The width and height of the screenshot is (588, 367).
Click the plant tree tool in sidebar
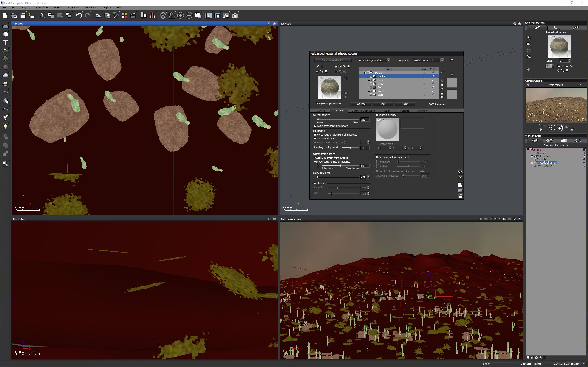5,59
